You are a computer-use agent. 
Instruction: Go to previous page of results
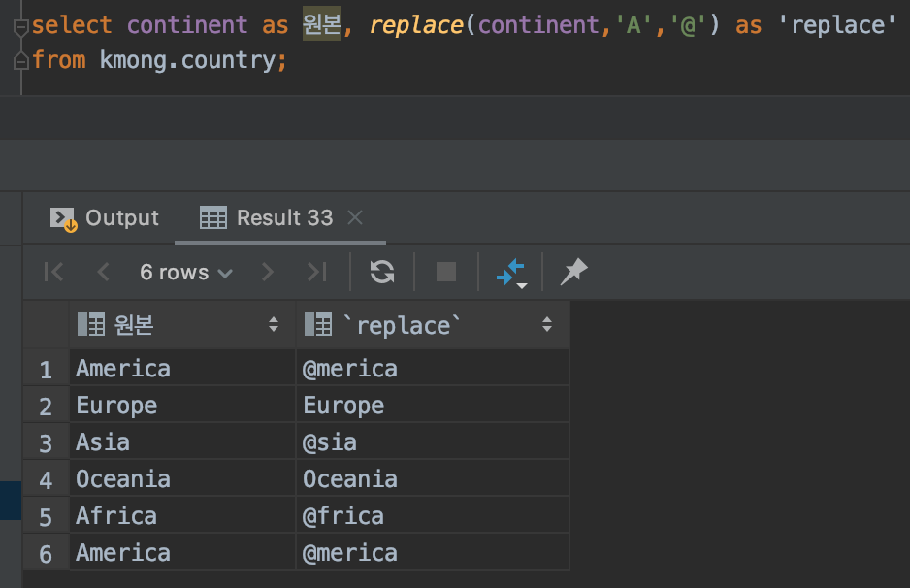click(104, 273)
